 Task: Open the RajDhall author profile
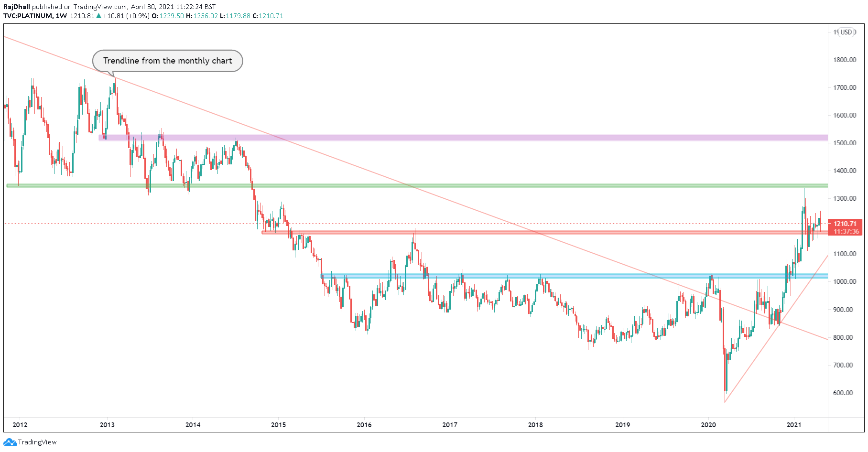click(x=16, y=7)
